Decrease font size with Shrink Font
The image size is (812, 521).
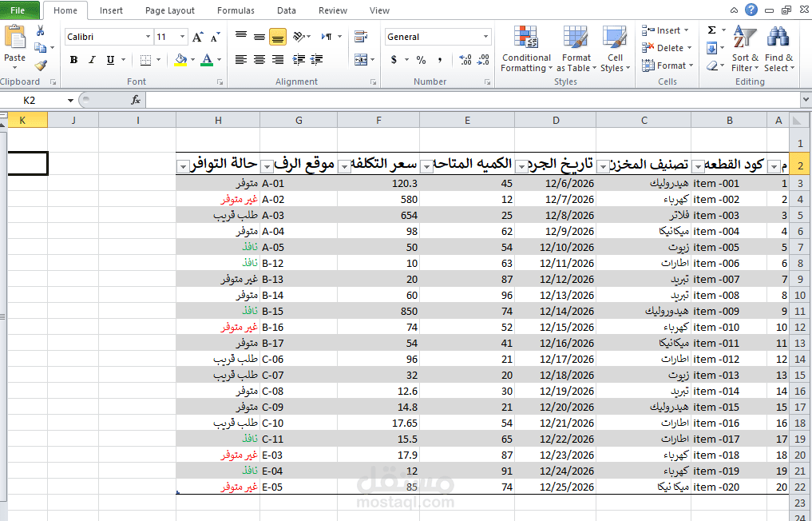pos(216,37)
